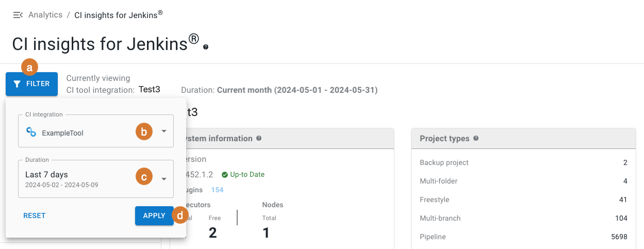Image resolution: width=644 pixels, height=249 pixels.
Task: Click the CI insights breadcrumb item
Action: [x=119, y=14]
